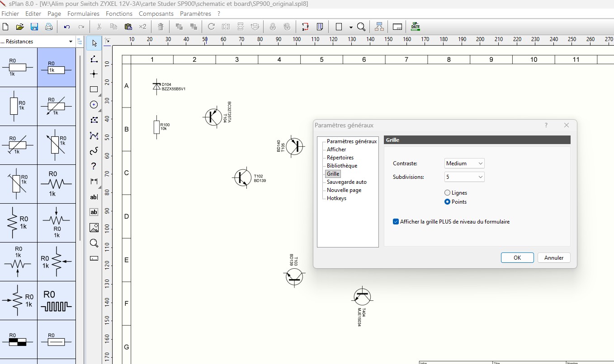614x364 pixels.
Task: Open the Fichier menu
Action: pyautogui.click(x=10, y=14)
